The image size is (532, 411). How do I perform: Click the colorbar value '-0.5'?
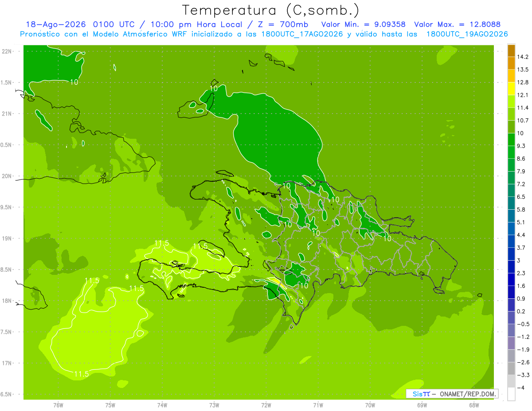tap(523, 324)
